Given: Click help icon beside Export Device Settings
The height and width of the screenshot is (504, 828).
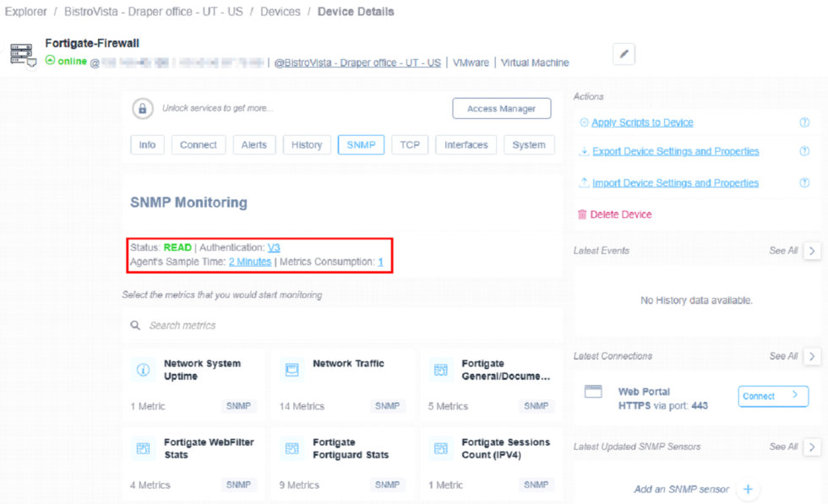Looking at the screenshot, I should click(x=804, y=151).
